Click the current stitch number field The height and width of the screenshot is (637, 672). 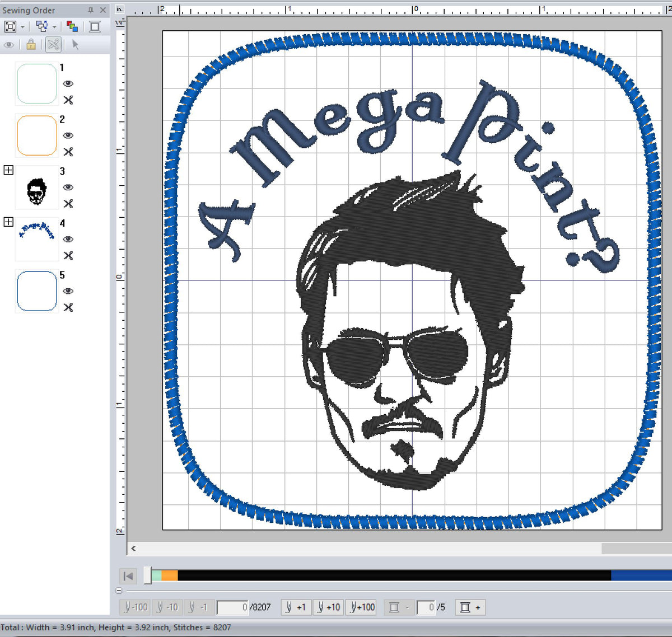click(232, 607)
